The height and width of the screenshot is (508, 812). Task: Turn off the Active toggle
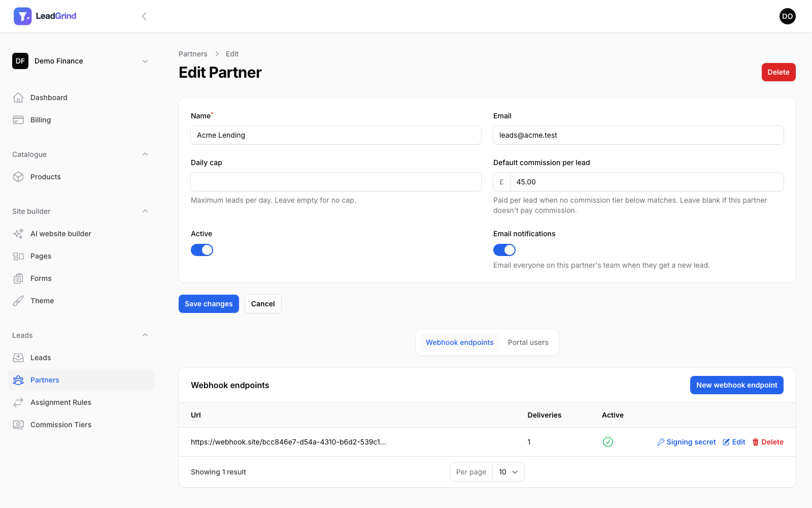(x=202, y=250)
